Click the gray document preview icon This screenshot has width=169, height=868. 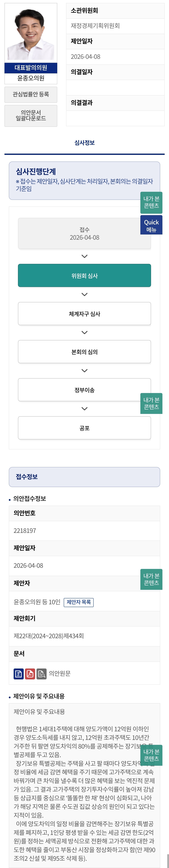click(x=41, y=673)
